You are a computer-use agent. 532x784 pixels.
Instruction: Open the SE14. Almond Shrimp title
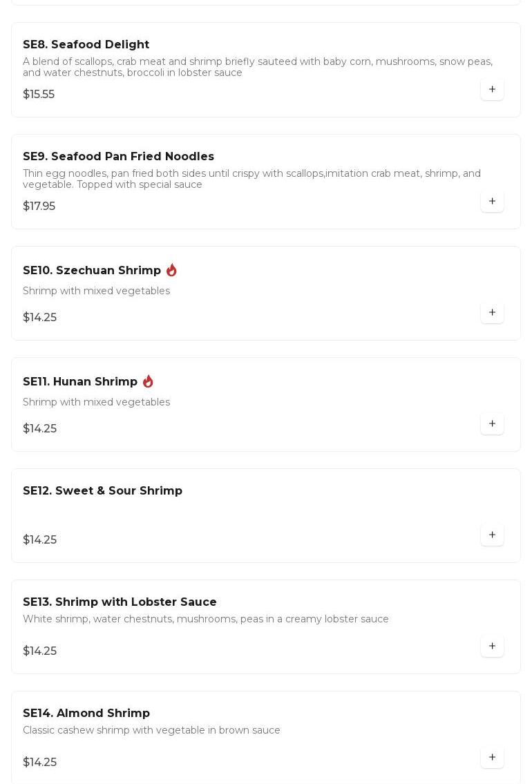coord(86,714)
